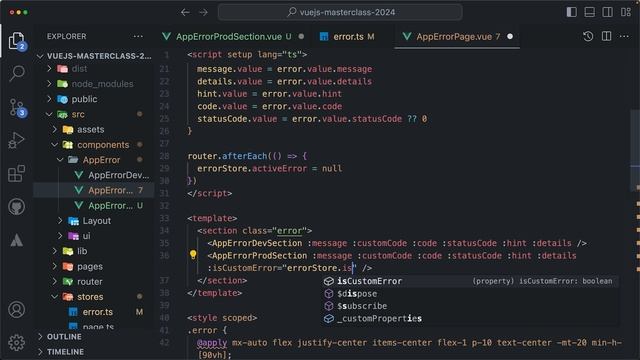Expand the public folder
640x360 pixels.
tap(94, 99)
